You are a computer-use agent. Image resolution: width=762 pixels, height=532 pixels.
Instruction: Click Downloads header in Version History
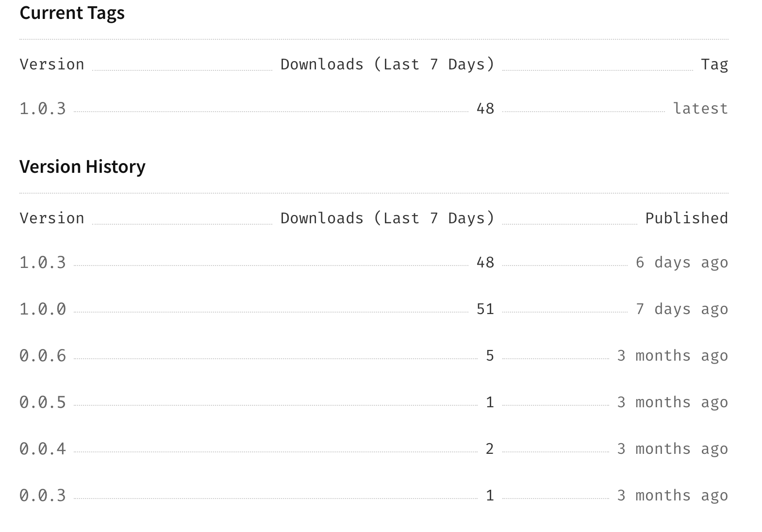pyautogui.click(x=387, y=218)
